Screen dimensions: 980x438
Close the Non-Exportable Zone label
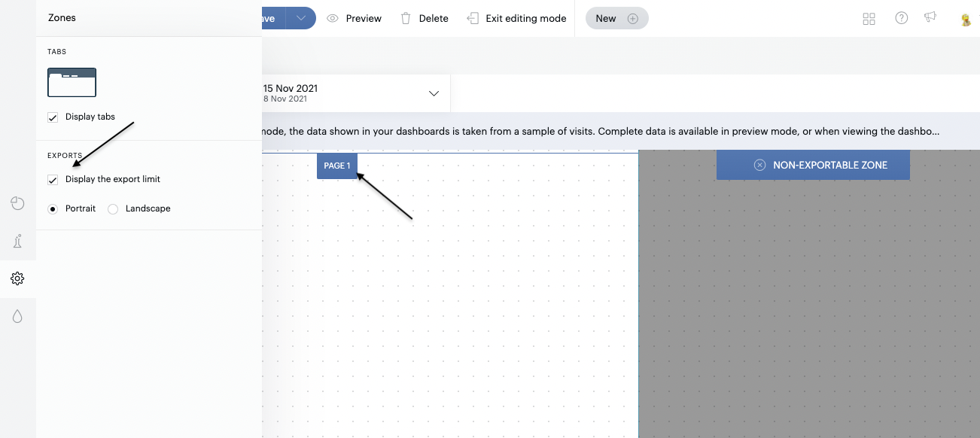tap(759, 165)
